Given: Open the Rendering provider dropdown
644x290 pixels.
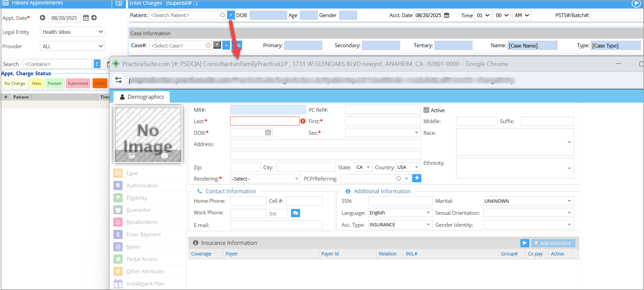Looking at the screenshot, I should 265,179.
